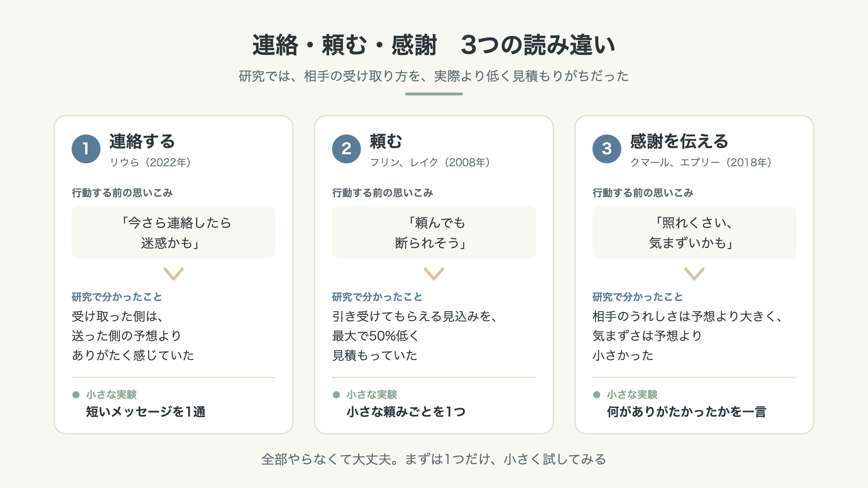
Task: Click 「行動する前の思いこみ」 in the 感謝を伝える card
Action: (643, 193)
